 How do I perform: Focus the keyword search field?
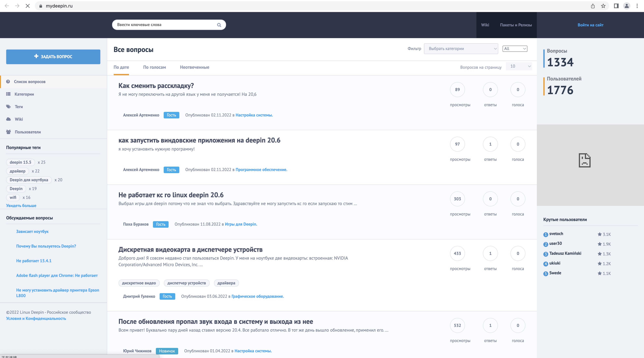165,25
